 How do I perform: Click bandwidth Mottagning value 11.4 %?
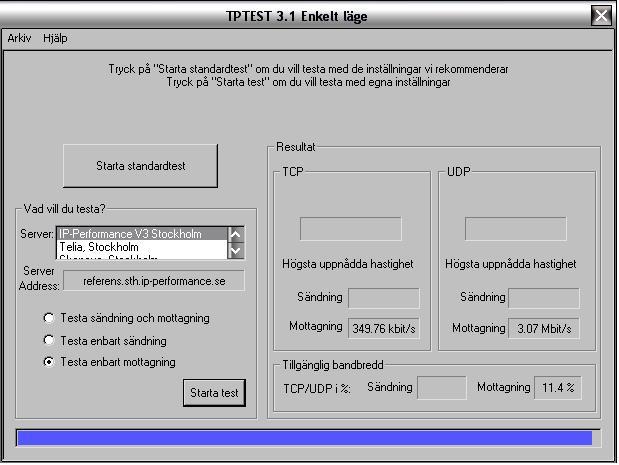pyautogui.click(x=557, y=388)
